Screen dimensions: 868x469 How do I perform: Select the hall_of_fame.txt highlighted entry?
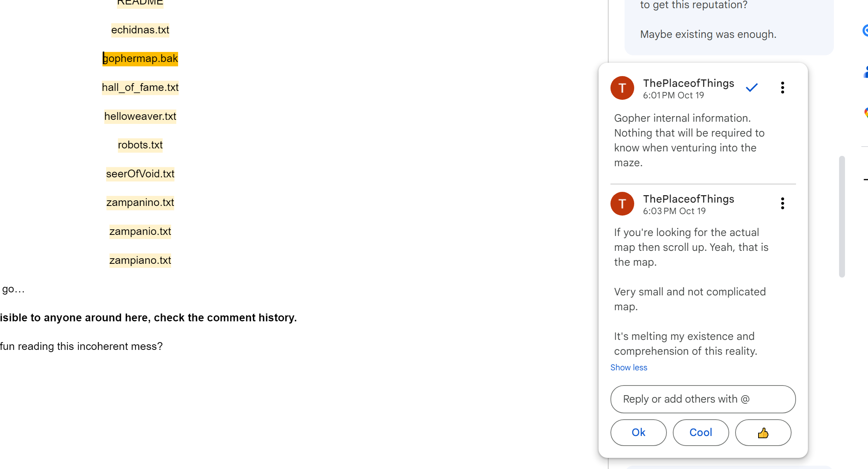coord(140,88)
